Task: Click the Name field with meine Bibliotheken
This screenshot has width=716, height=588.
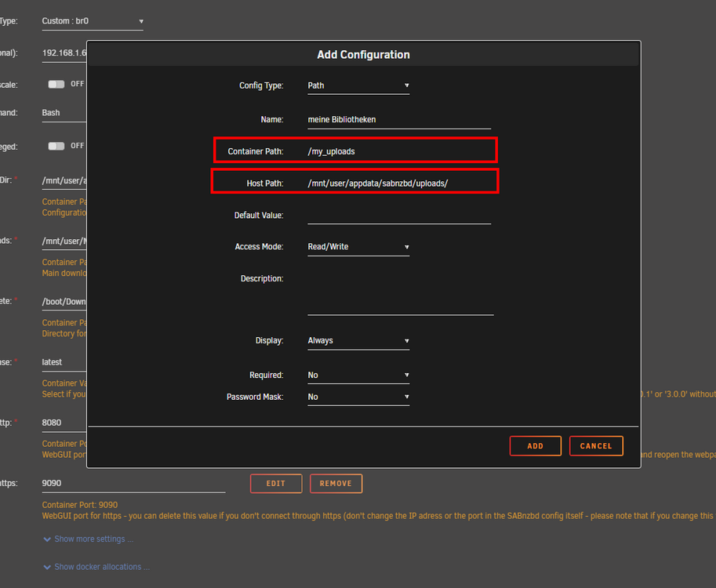Action: coord(399,120)
